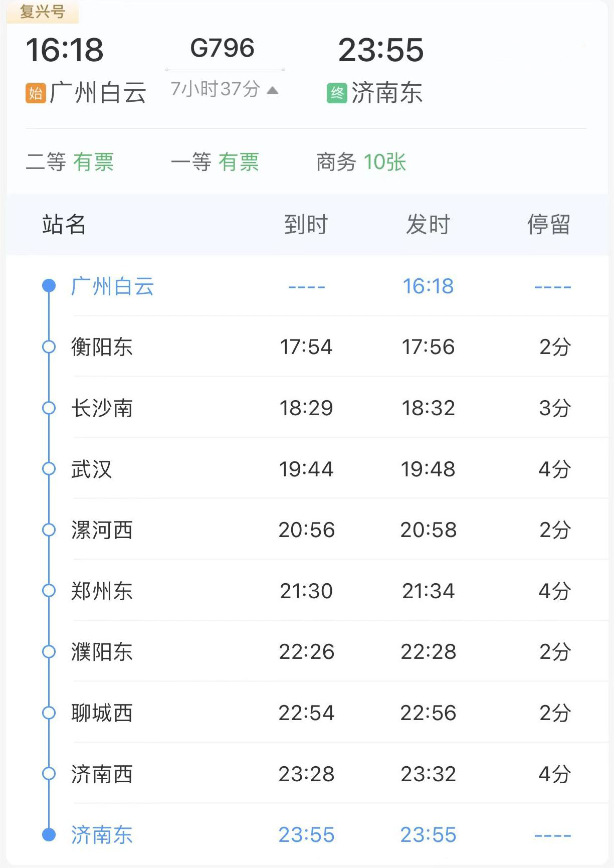The height and width of the screenshot is (868, 614).
Task: Select the 济南东 filled timeline dot
Action: [x=49, y=834]
